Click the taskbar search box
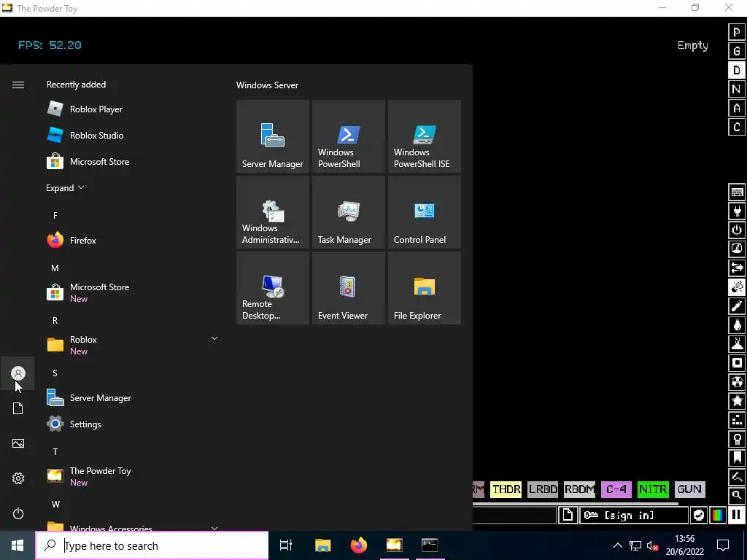The width and height of the screenshot is (747, 560). [152, 545]
